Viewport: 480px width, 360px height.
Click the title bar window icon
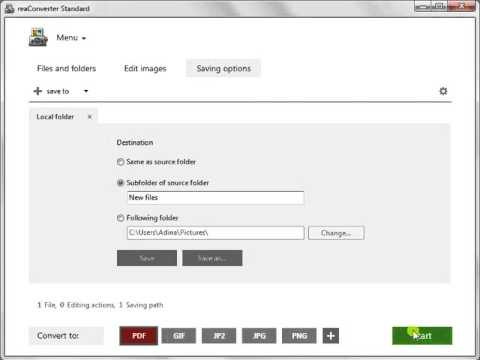pos(10,9)
